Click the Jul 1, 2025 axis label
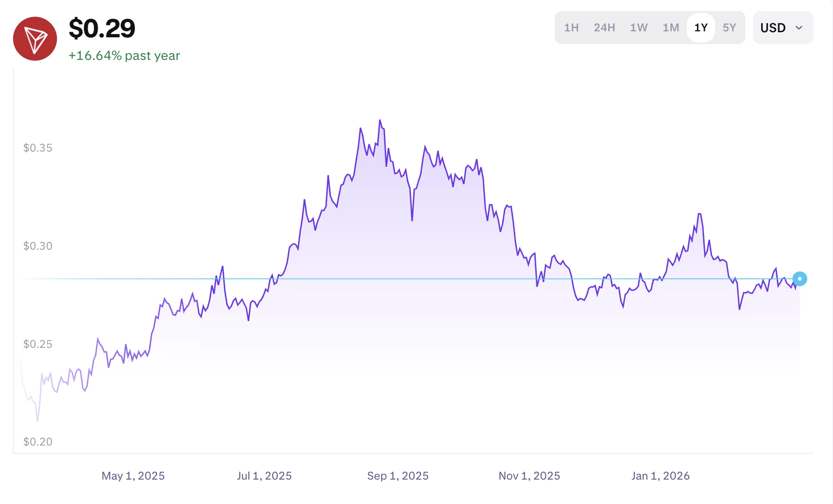Image resolution: width=833 pixels, height=504 pixels. [264, 476]
